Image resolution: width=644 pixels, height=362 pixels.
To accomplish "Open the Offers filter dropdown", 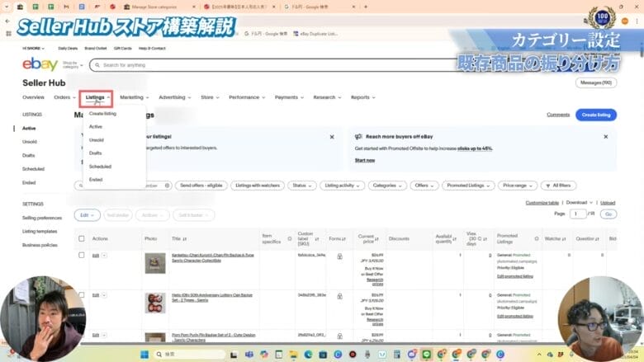I will pyautogui.click(x=424, y=186).
